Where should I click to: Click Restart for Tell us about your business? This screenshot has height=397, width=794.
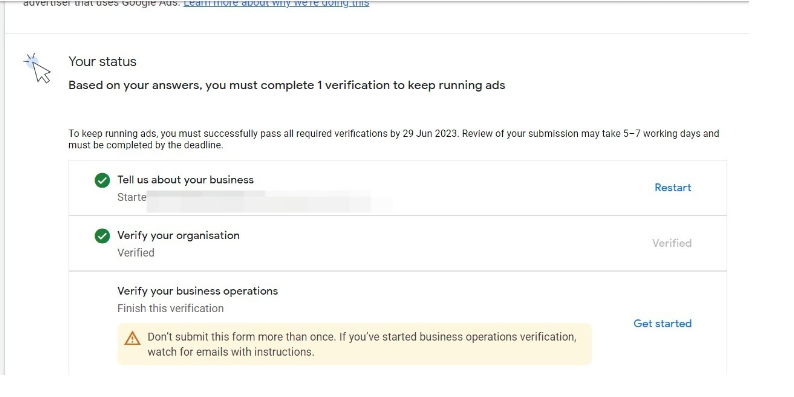coord(672,188)
